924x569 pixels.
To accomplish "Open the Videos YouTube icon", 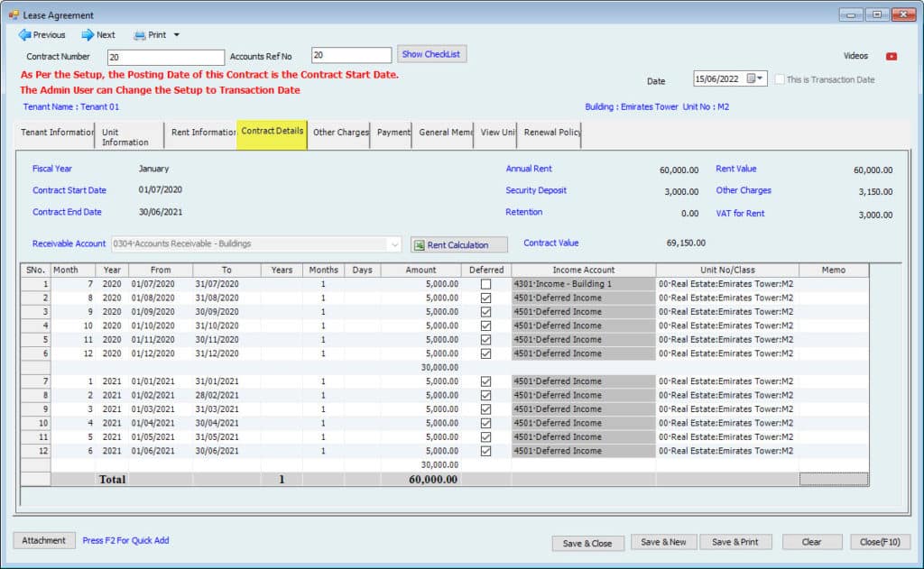I will (x=892, y=56).
